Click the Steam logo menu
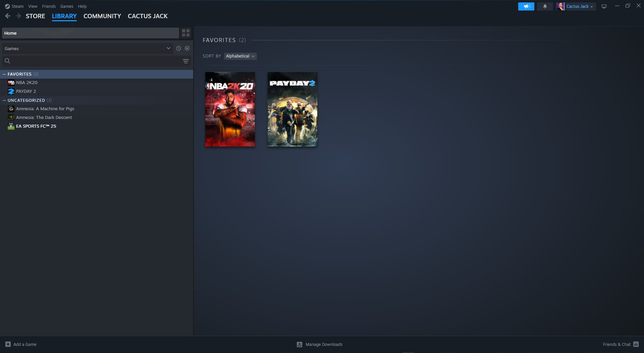This screenshot has width=644, height=353. [14, 7]
